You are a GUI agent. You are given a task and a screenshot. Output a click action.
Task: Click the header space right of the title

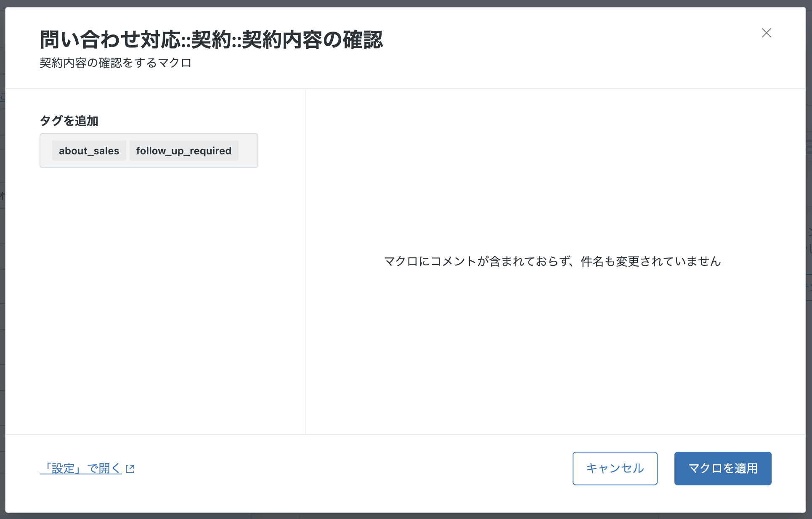tap(568, 46)
